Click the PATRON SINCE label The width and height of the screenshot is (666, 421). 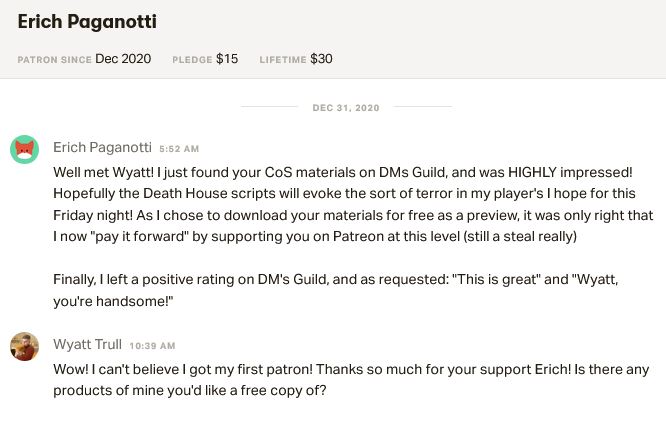coord(54,60)
